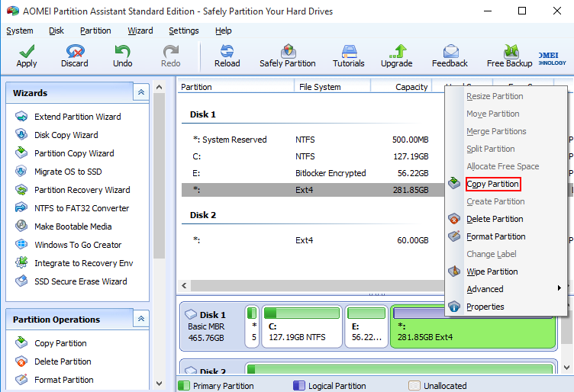574x392 pixels.
Task: Open the Feedback envelope icon
Action: 450,51
